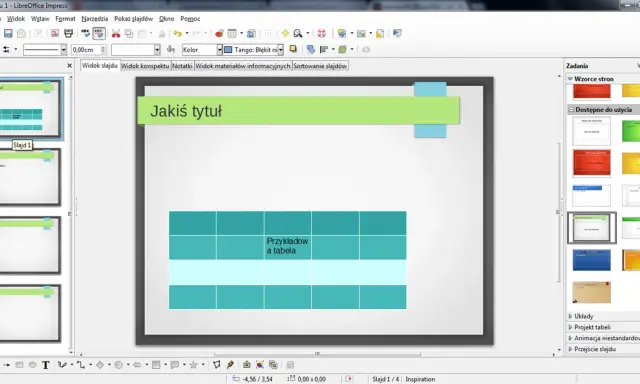Open the Tango: Błękit fill color selector

coord(253,50)
